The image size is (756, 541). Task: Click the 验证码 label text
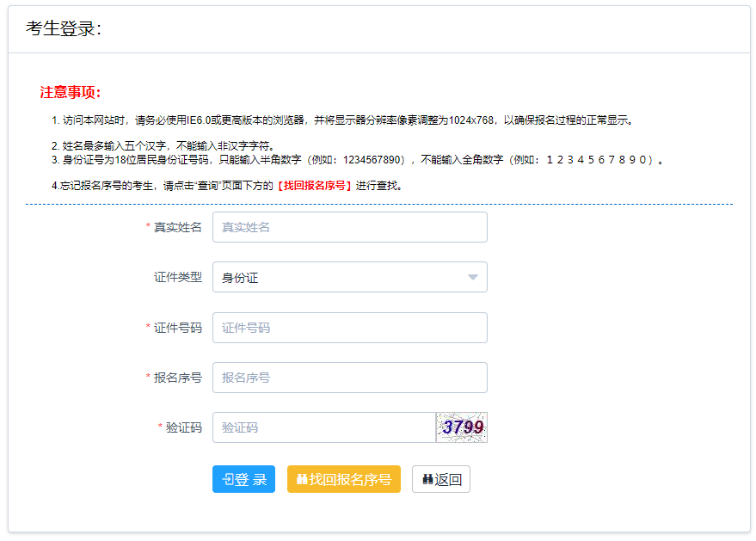click(x=185, y=427)
